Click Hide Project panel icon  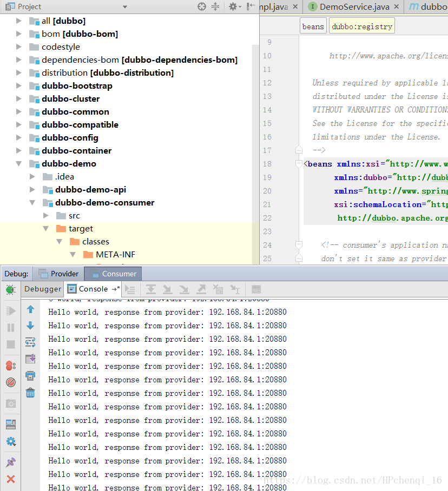(251, 6)
